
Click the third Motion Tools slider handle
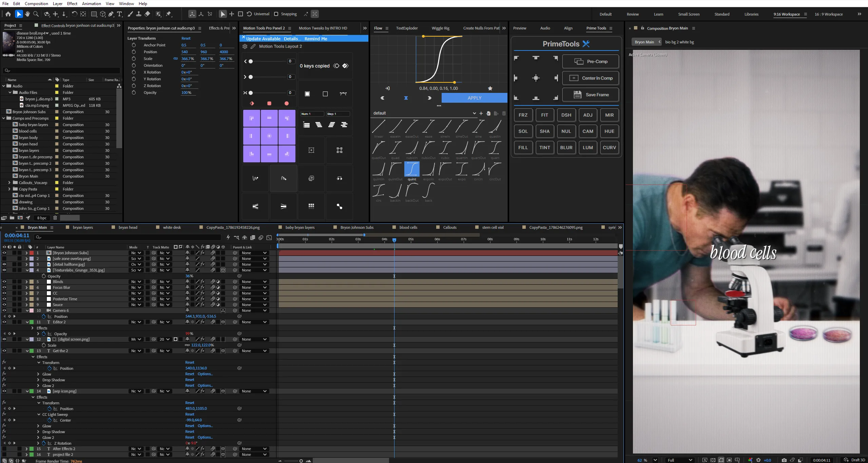[x=251, y=93]
